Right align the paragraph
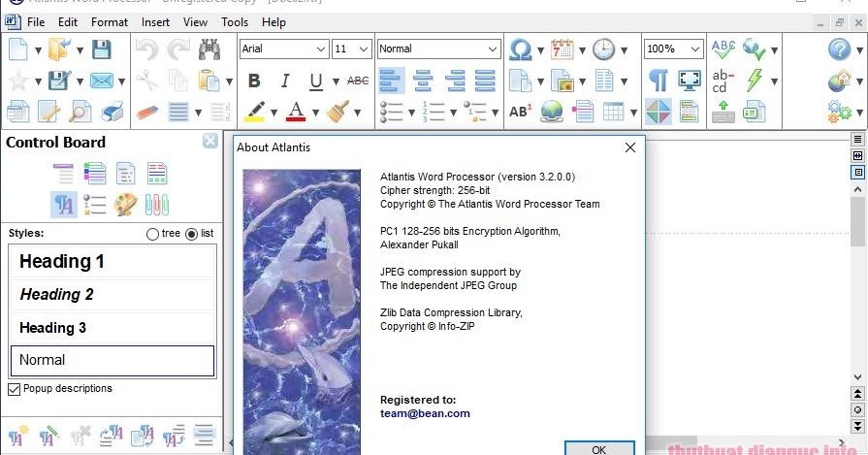The width and height of the screenshot is (868, 455). (455, 81)
